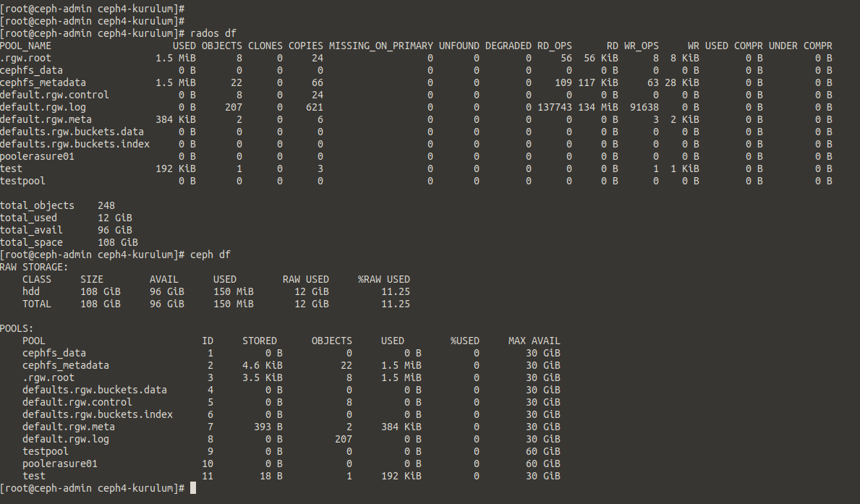Click the '192 KiB' USED value in ceph df
The width and height of the screenshot is (860, 504).
401,476
